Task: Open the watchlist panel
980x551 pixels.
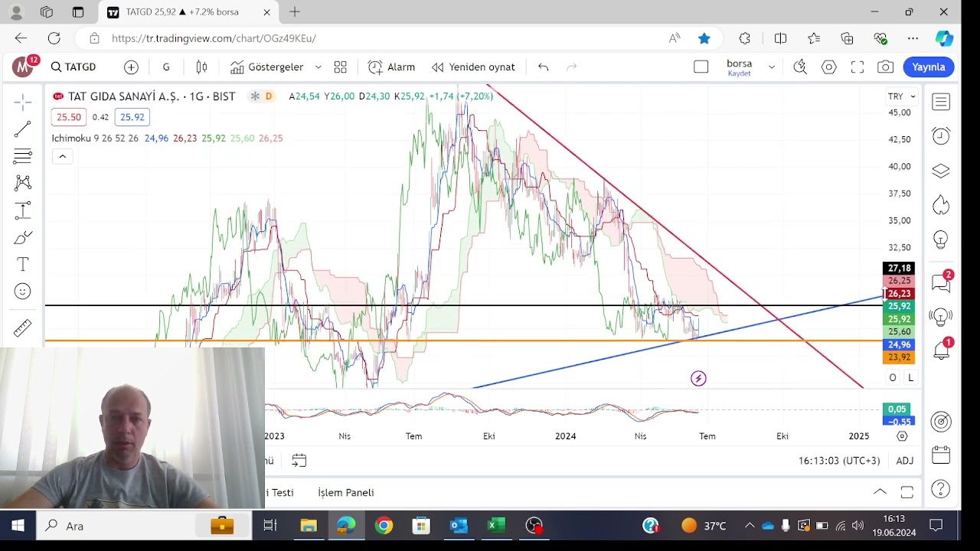Action: click(x=941, y=102)
